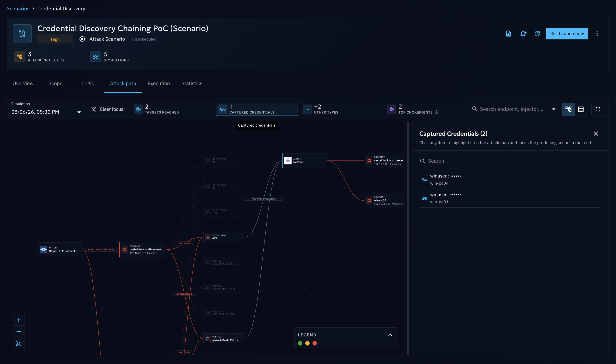The height and width of the screenshot is (364, 616).
Task: Enter fullscreen mode for attack path
Action: (x=598, y=109)
